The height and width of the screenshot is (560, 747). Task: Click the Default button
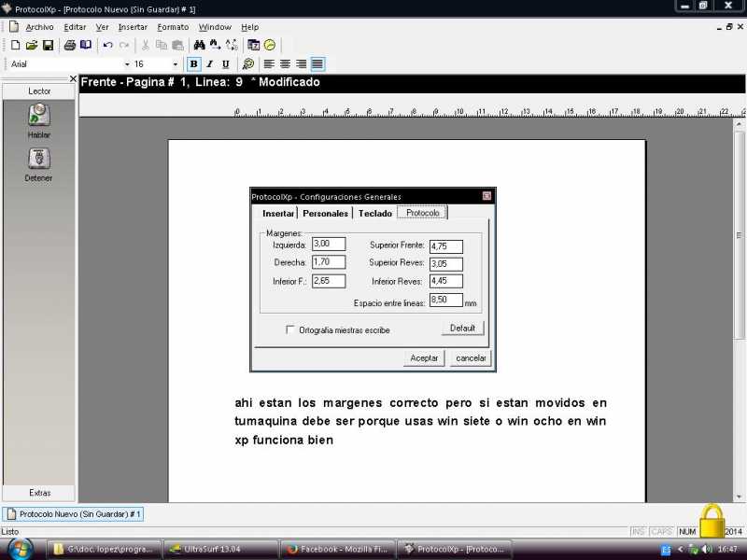coord(462,329)
